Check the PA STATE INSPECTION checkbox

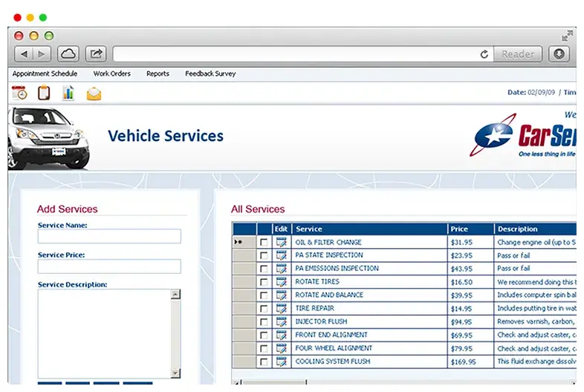point(264,255)
